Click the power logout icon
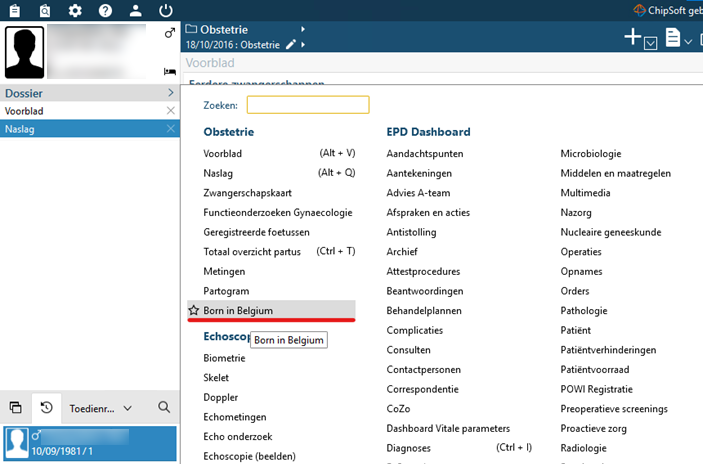Screen dimensions: 703x464 [166, 11]
